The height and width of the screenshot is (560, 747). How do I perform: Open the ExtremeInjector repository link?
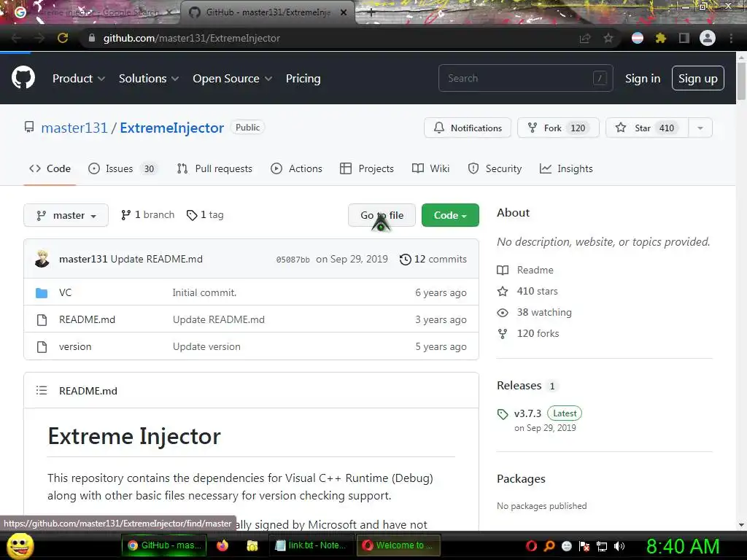pyautogui.click(x=171, y=128)
